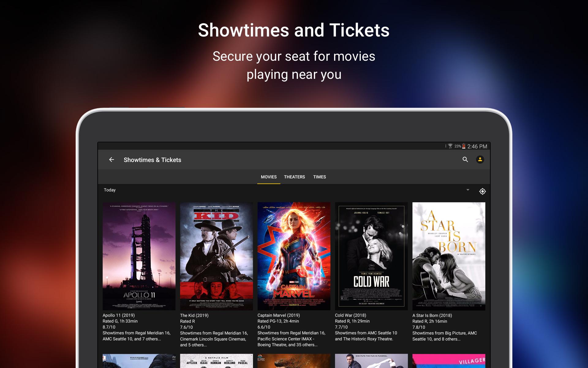Click the 7.8/10 rating under A Star Is Born

[419, 327]
